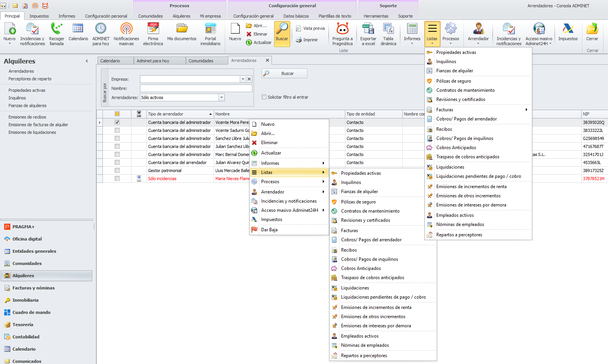Screen dimensions: 608x364
Task: Expand Arrendadores 'Sólo activos' combo box
Action: (221, 97)
